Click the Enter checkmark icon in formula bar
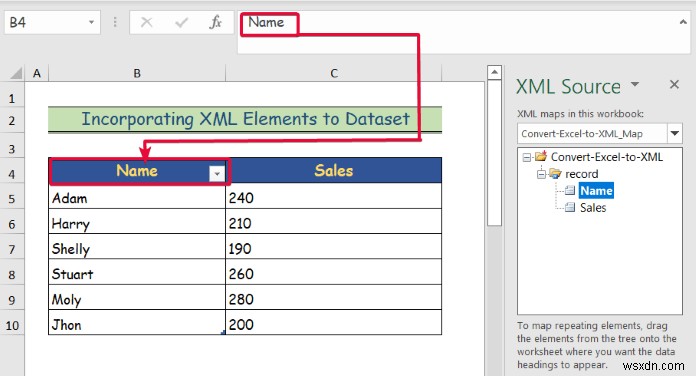 click(x=181, y=22)
